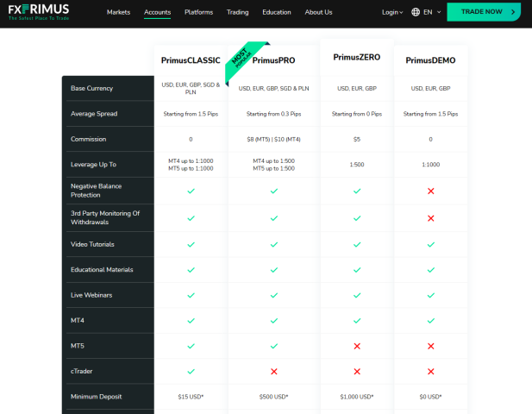
Task: Click PrimusPRO spread 'Starting from 0.3 Pips'
Action: pyautogui.click(x=274, y=114)
